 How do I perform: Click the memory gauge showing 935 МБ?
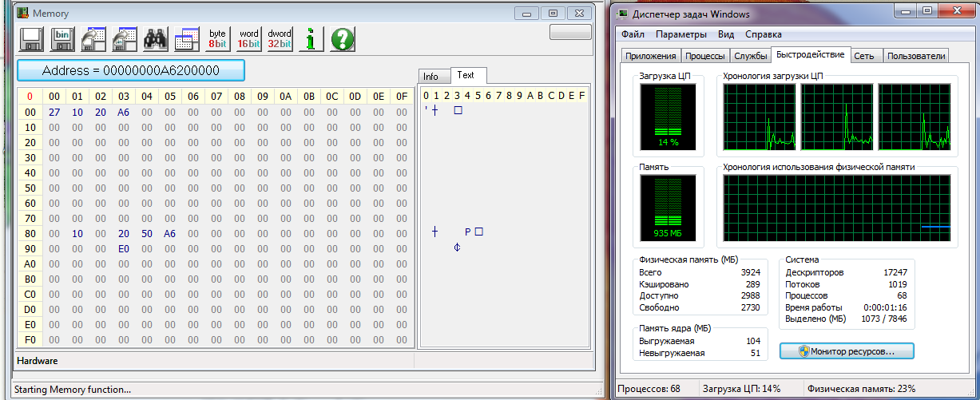tap(668, 209)
